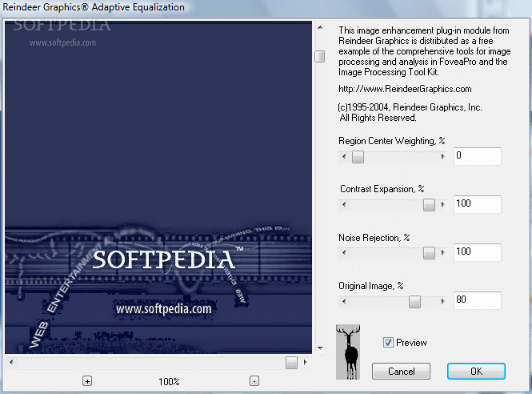Click the preview horizontal scrollbar right arrow
This screenshot has width=532, height=394.
coord(305,363)
